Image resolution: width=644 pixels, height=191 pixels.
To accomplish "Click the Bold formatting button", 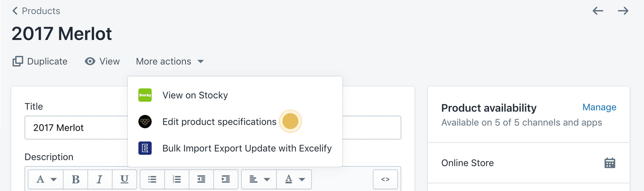I will point(76,179).
